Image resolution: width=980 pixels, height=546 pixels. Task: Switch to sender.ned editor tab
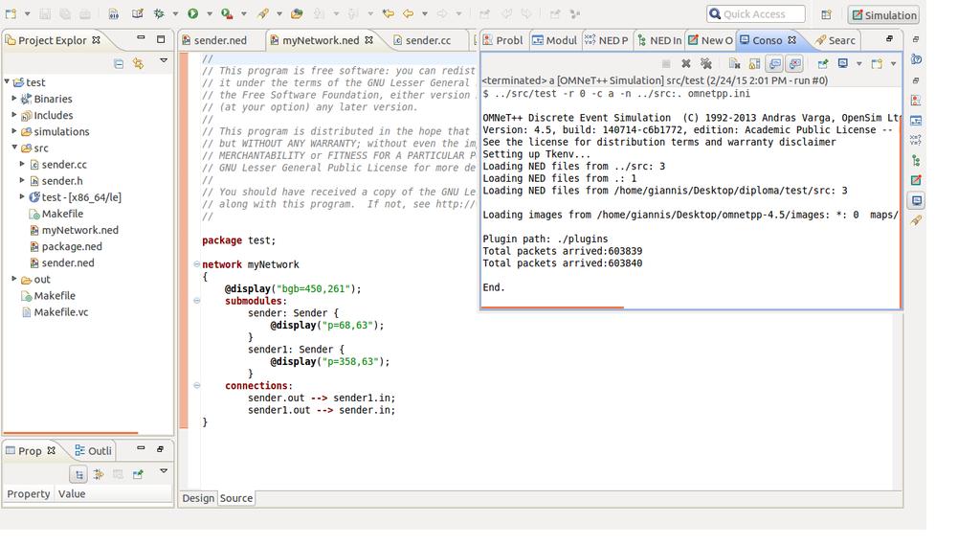pos(213,40)
